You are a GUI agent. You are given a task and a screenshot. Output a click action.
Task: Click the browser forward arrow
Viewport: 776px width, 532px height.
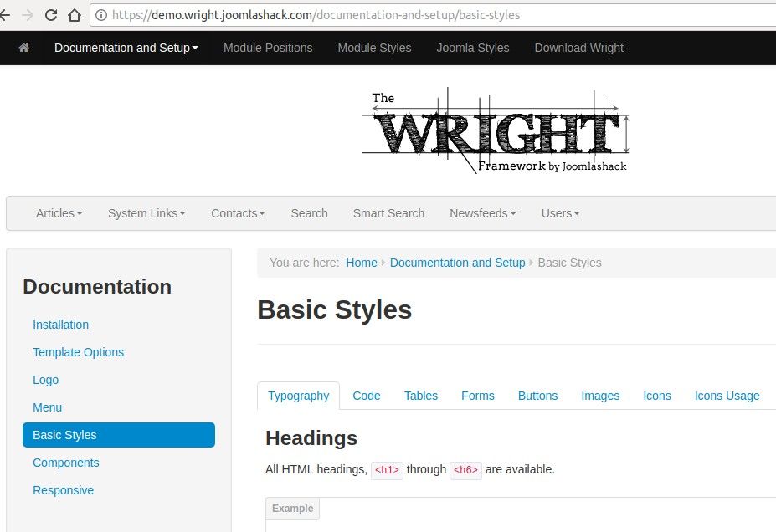pos(28,15)
